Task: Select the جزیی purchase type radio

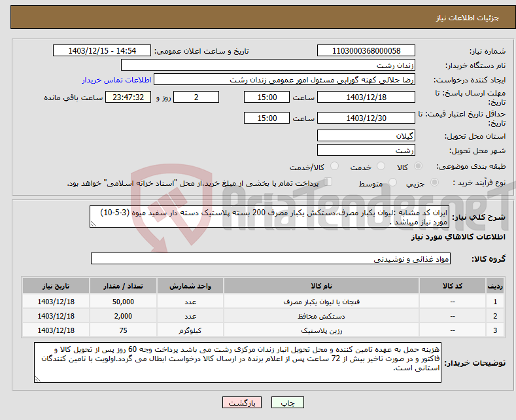Action: point(434,183)
